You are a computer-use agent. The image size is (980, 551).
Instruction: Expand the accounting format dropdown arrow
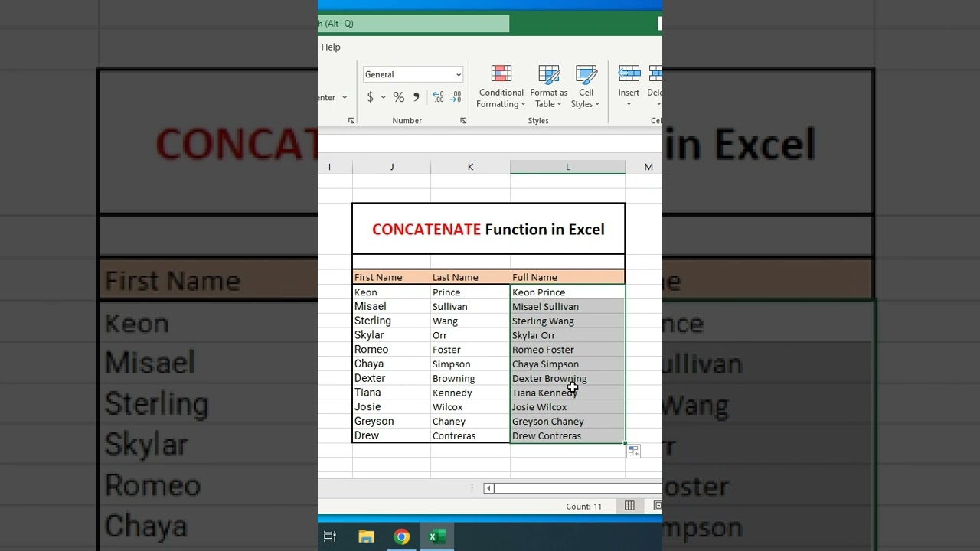click(383, 97)
